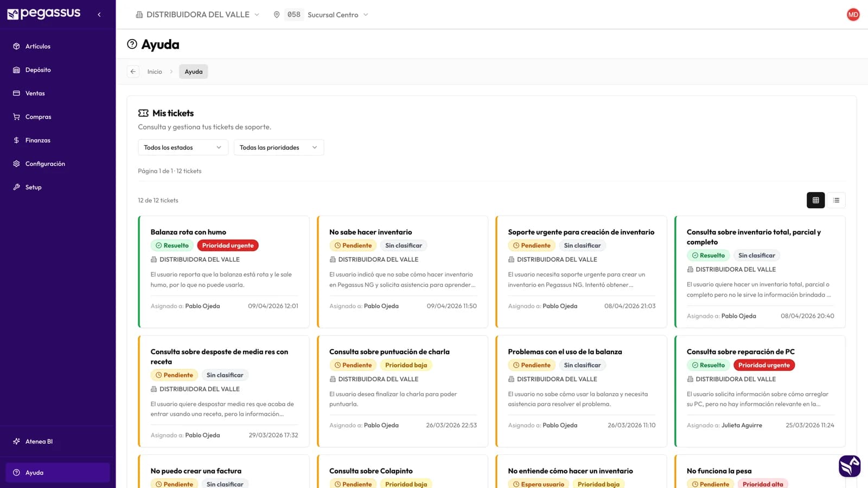Switch to grid view of tickets
Viewport: 868px width, 488px height.
815,200
